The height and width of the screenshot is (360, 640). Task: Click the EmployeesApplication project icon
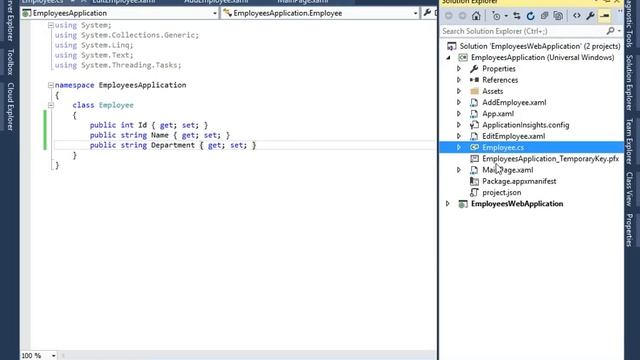(x=462, y=58)
